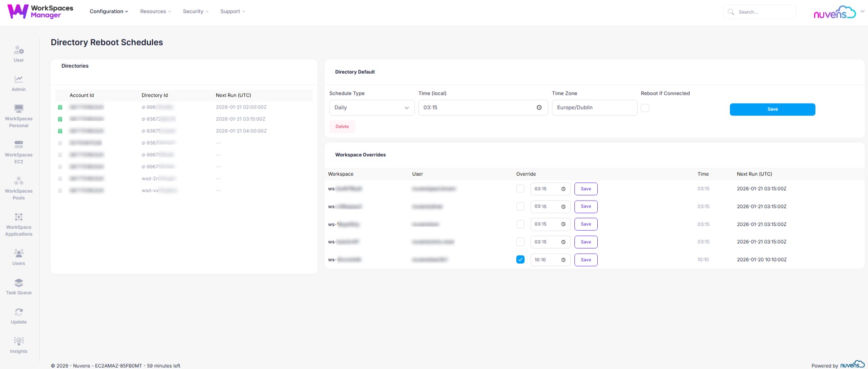
Task: Expand the nuvens account dropdown arrow
Action: [x=862, y=12]
